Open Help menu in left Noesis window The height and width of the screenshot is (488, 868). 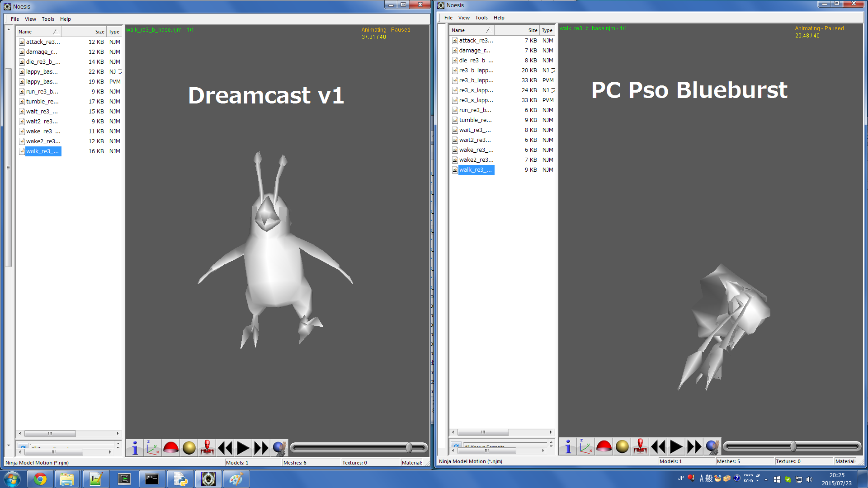click(x=66, y=19)
